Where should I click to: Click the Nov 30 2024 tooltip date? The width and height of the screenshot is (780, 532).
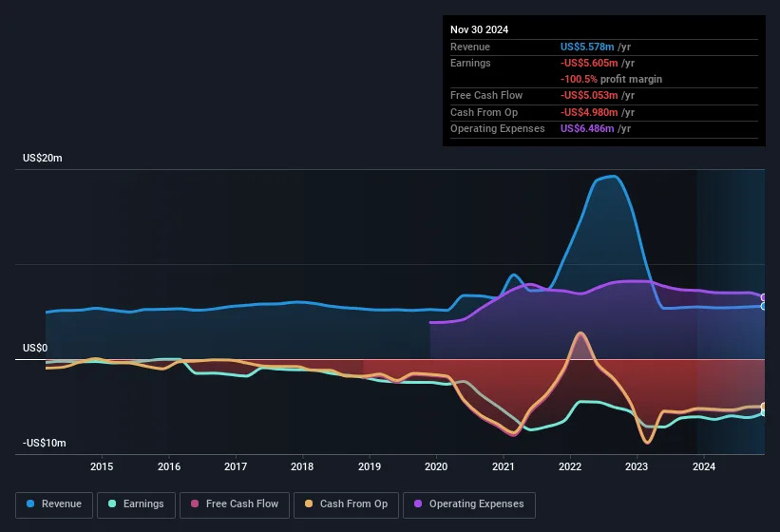click(479, 29)
